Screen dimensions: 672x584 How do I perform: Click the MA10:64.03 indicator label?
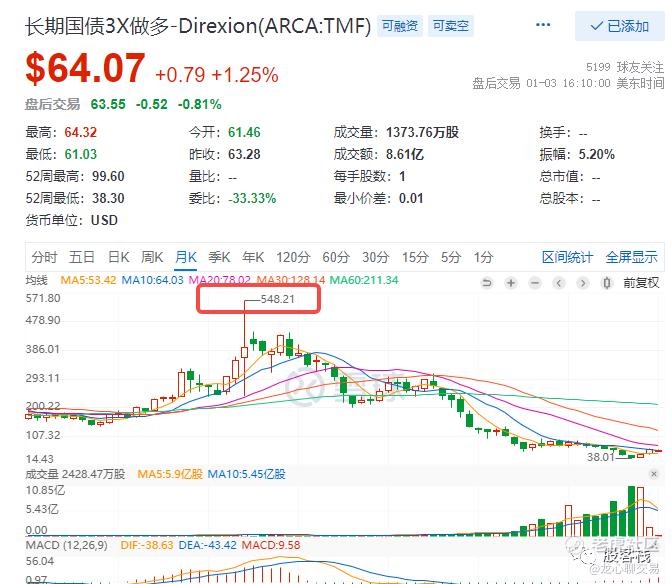[x=153, y=280]
